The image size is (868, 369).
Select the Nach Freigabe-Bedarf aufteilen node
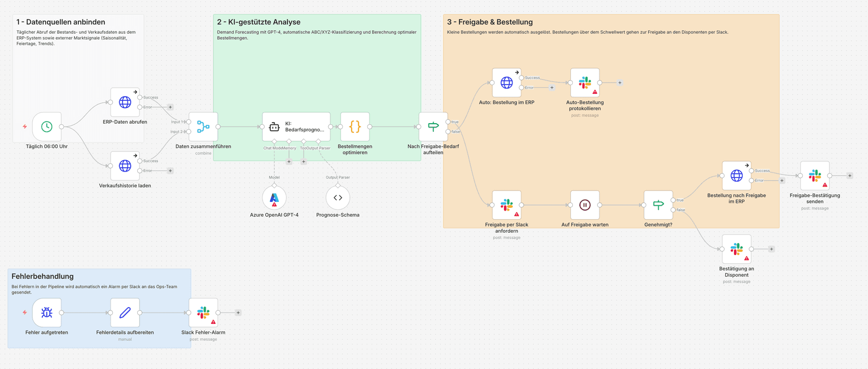(433, 126)
